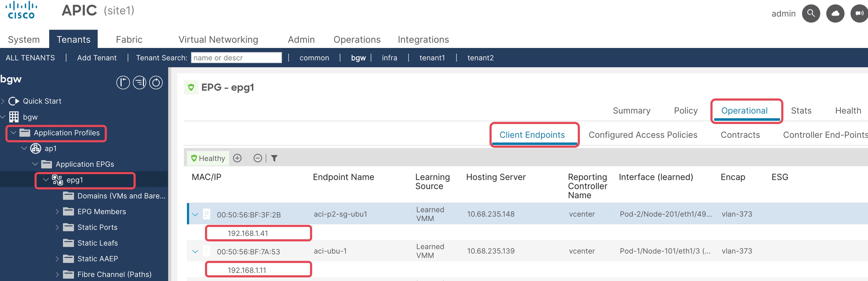
Task: Click the cloud icon in header
Action: click(x=835, y=14)
